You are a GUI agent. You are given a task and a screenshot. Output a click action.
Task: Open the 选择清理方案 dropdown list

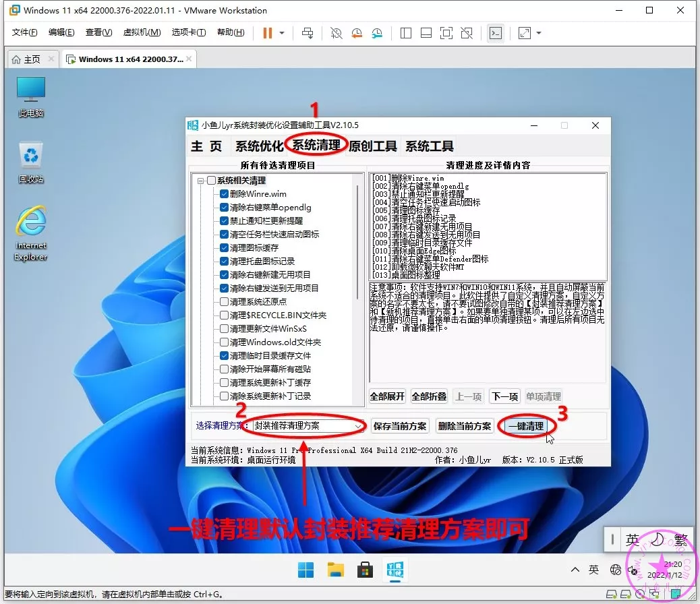pyautogui.click(x=358, y=426)
